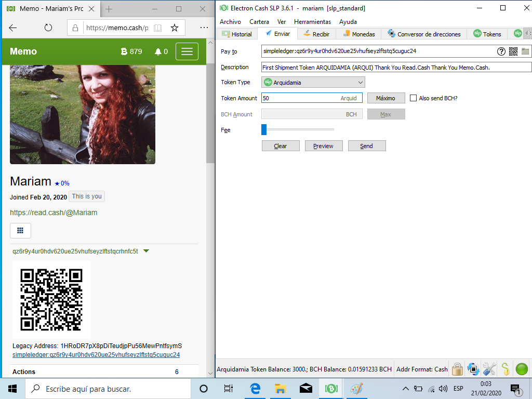
Task: Switch to the Monedas tab
Action: 358,34
